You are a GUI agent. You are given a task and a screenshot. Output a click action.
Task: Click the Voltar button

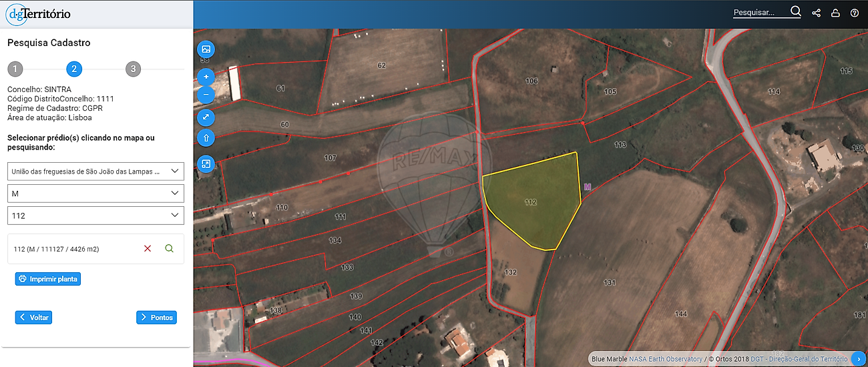33,318
